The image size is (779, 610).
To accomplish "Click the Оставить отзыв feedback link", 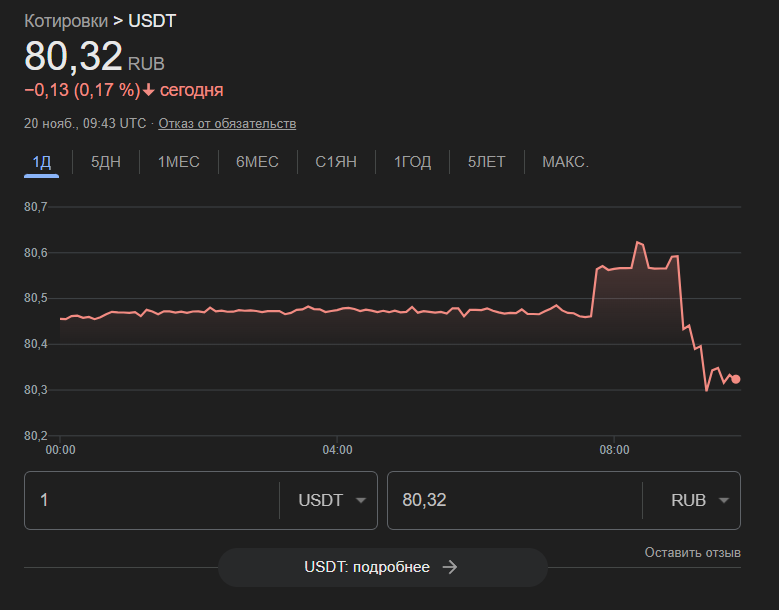I will click(692, 553).
